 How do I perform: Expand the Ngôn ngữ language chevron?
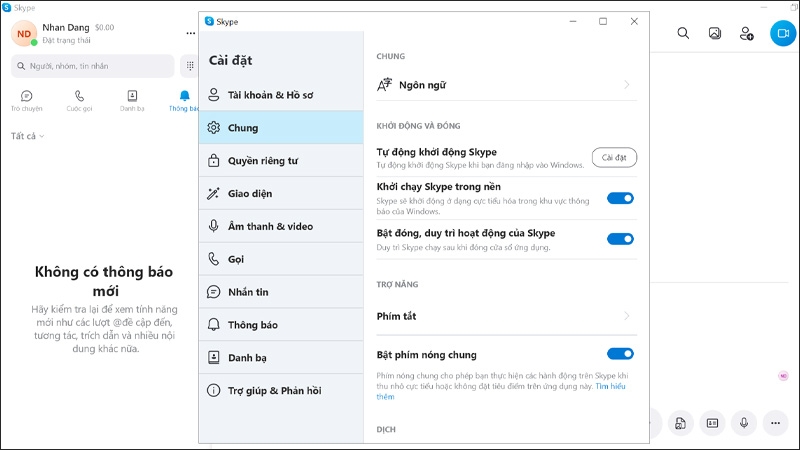tap(627, 85)
